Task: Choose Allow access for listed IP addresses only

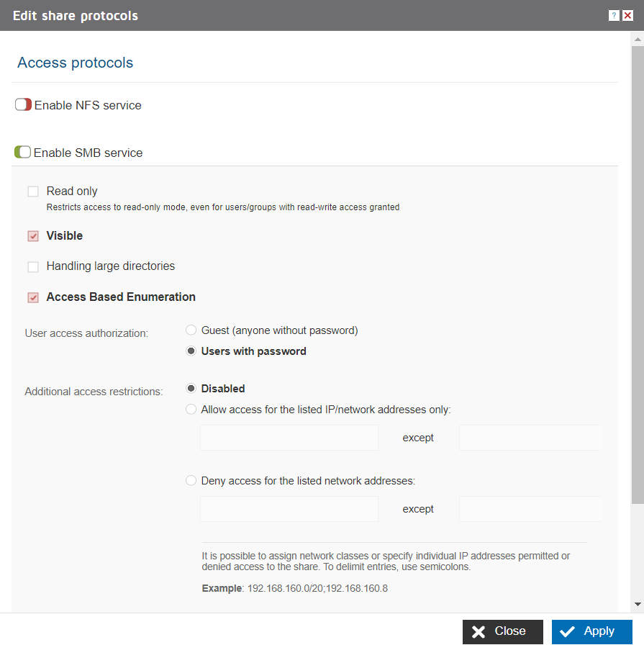Action: [191, 410]
